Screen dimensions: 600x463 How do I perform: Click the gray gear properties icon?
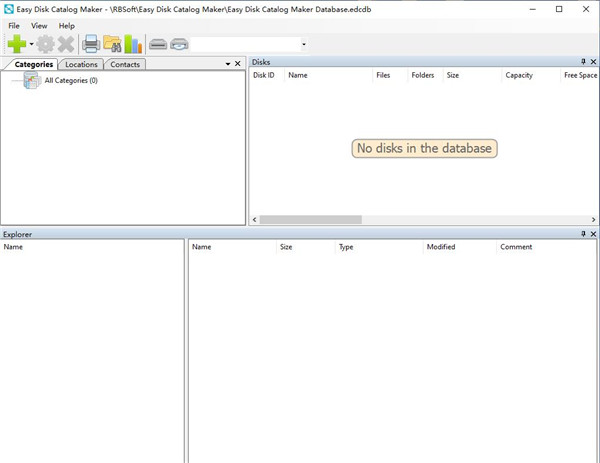pyautogui.click(x=46, y=44)
